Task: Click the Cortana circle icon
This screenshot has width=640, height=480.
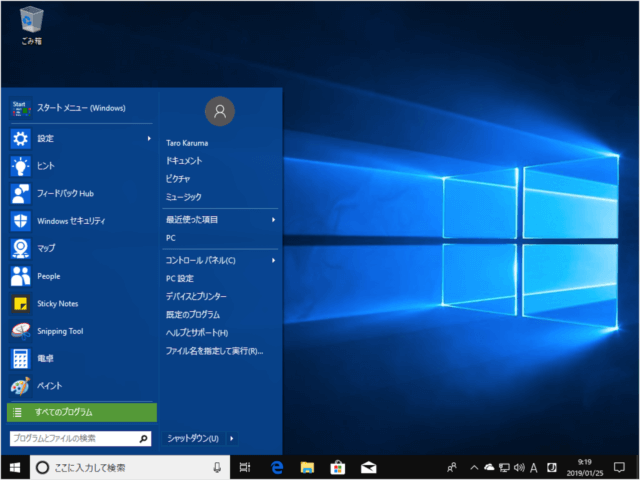Action: click(42, 467)
